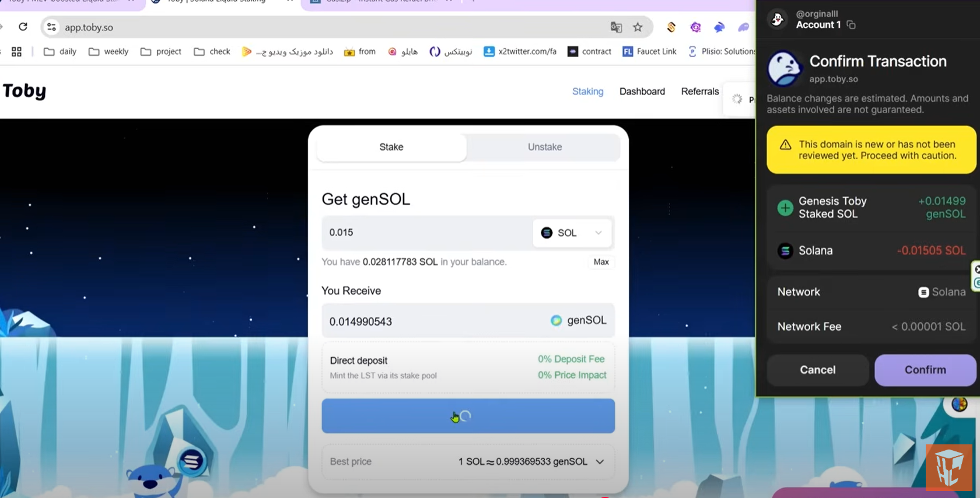Open the x2twitter.com/fa bookmark
This screenshot has width=980, height=498.
520,51
